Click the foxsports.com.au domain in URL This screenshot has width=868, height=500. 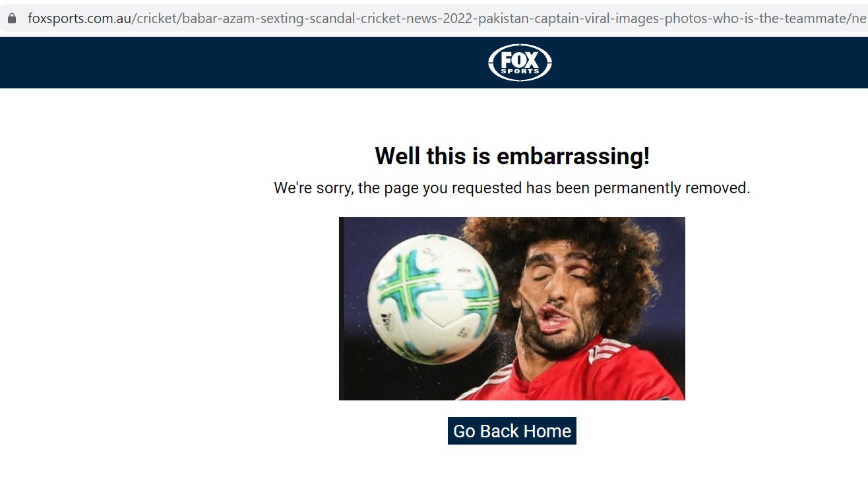coord(79,18)
